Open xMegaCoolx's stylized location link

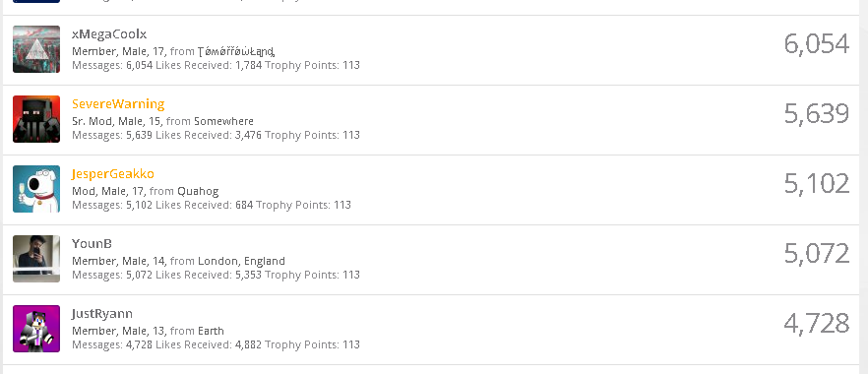236,51
